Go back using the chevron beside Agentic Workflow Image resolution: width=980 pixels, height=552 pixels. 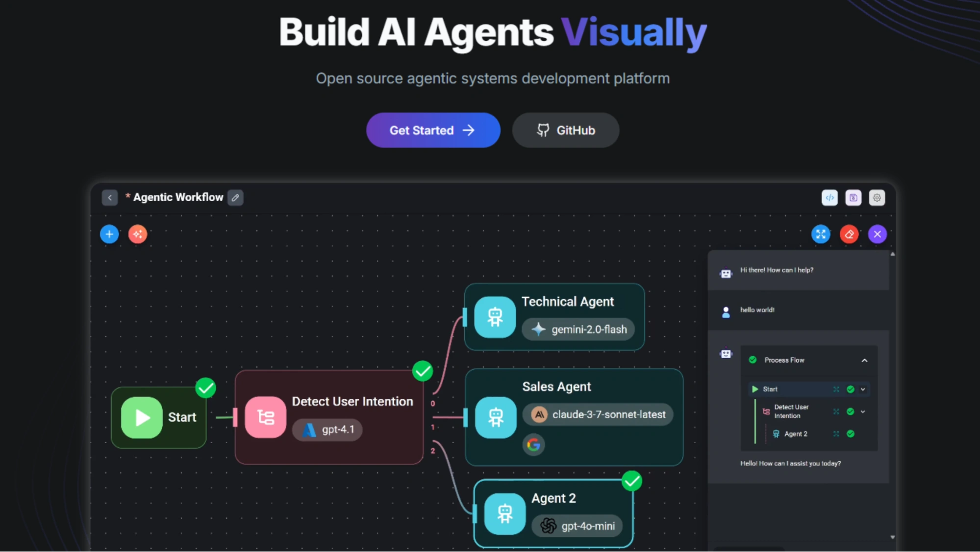click(x=110, y=198)
